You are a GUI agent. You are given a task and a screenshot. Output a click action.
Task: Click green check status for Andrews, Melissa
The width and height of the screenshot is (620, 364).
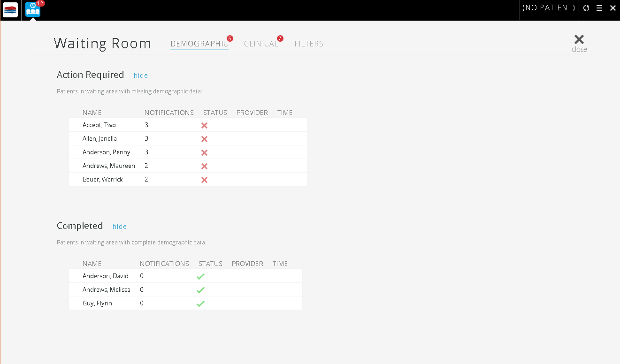point(200,290)
